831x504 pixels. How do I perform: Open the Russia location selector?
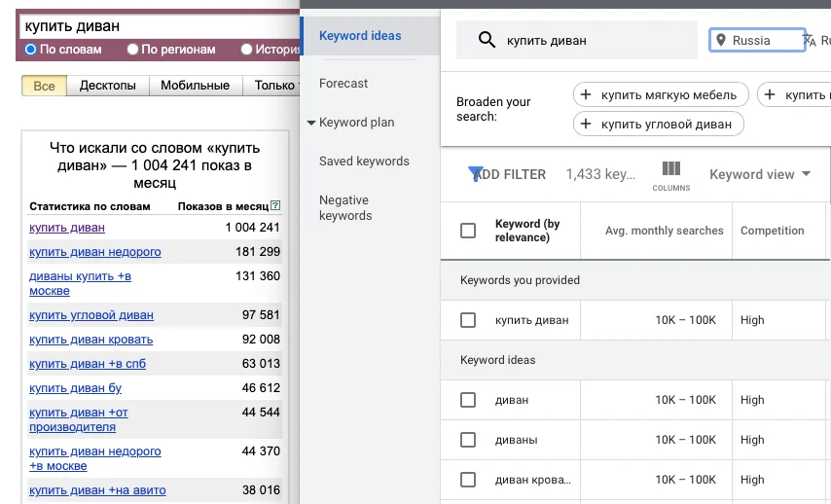(757, 40)
